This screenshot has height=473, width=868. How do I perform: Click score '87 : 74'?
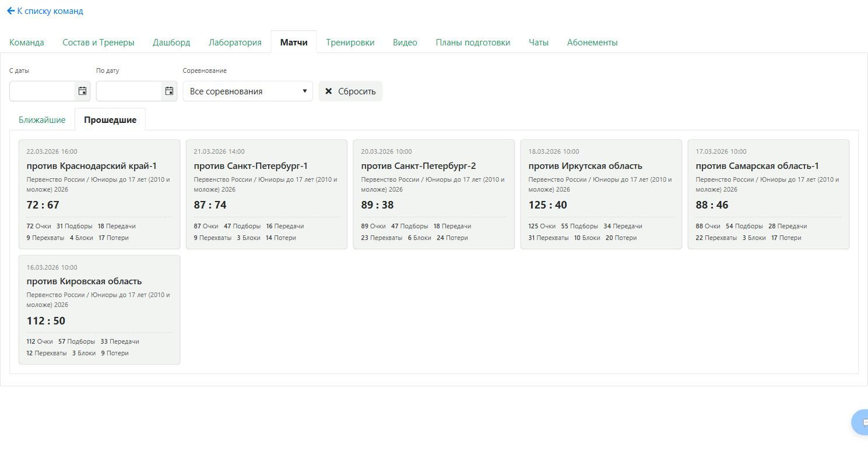[x=210, y=204]
